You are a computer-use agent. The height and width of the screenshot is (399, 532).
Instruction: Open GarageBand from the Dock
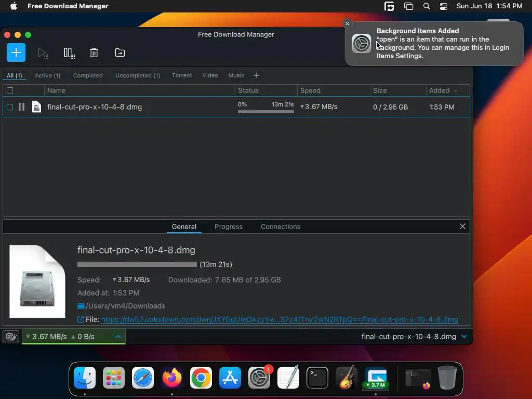click(347, 378)
